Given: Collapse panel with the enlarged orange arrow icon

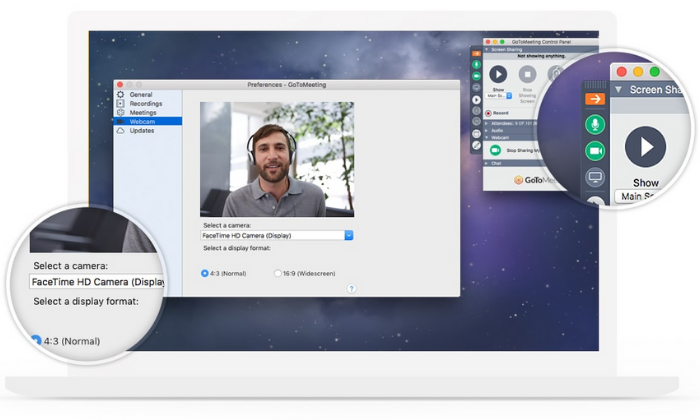Looking at the screenshot, I should (595, 99).
